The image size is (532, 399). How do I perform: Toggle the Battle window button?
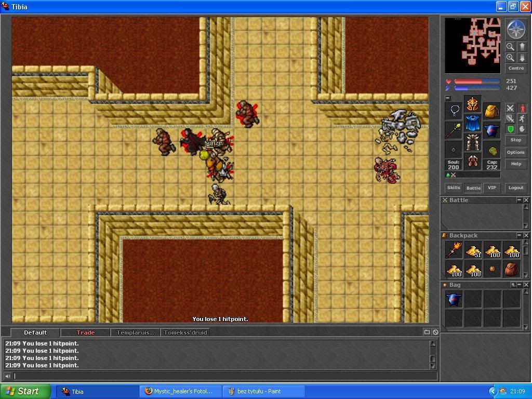tap(473, 188)
